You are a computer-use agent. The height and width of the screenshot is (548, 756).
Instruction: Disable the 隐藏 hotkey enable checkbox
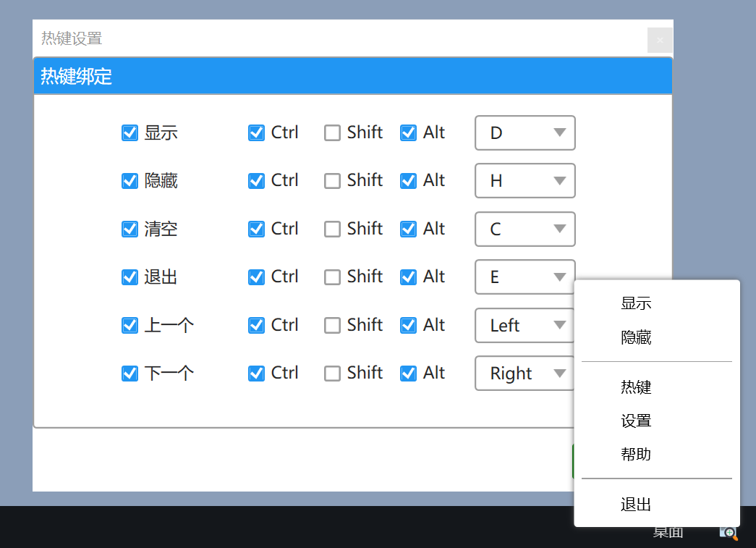pyautogui.click(x=130, y=181)
